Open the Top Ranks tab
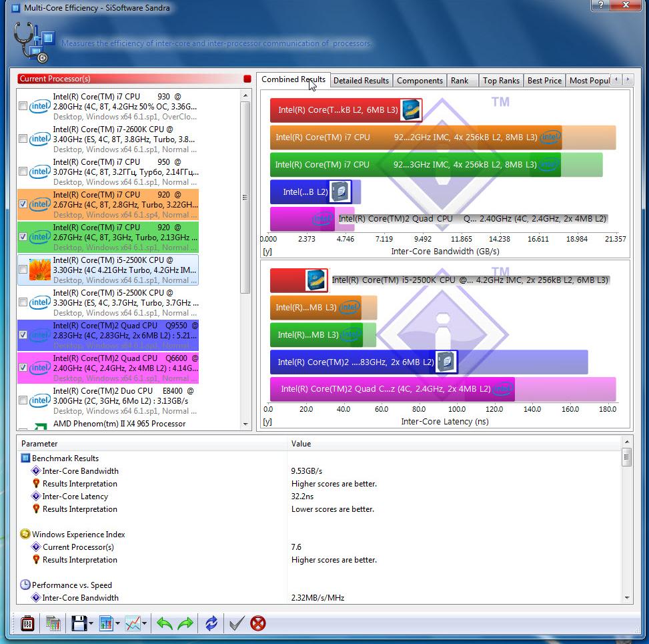Viewport: 649px width, 644px height. tap(501, 81)
